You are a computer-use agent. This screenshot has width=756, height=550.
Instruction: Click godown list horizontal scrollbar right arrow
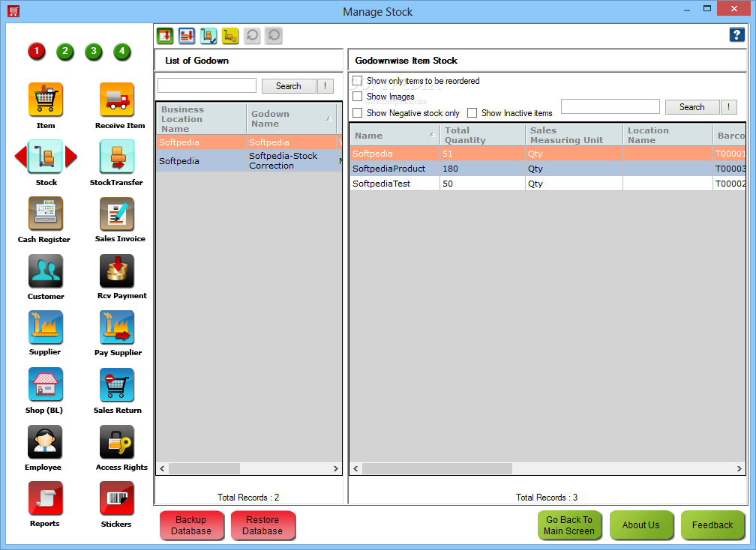336,468
